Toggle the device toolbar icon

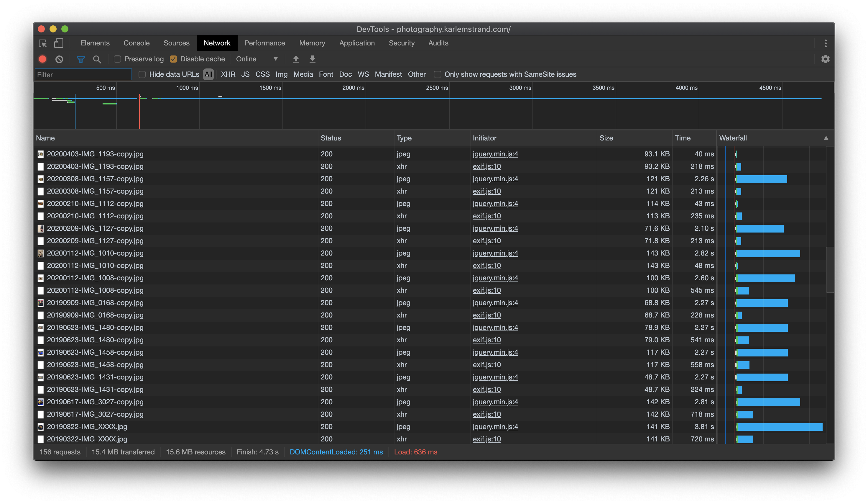click(x=59, y=43)
